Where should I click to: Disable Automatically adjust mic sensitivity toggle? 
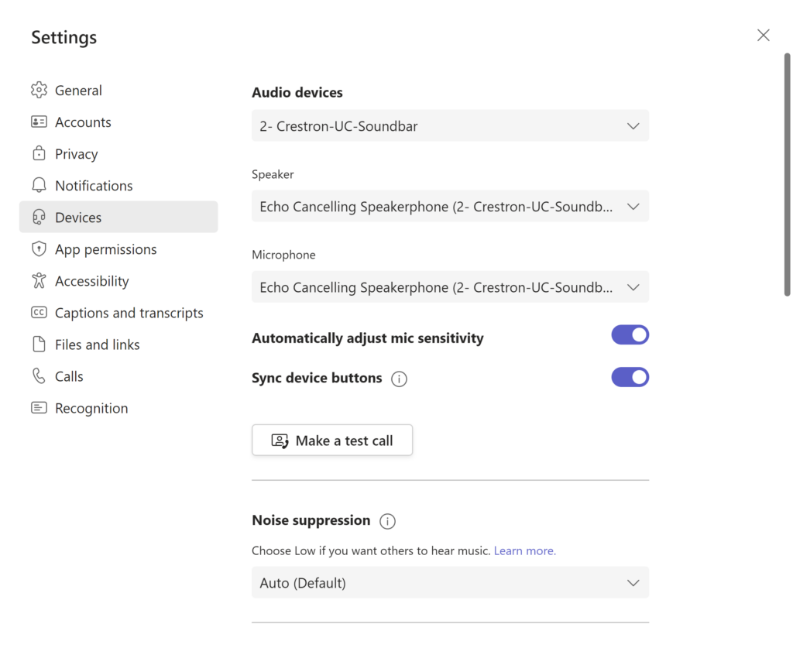(x=630, y=334)
